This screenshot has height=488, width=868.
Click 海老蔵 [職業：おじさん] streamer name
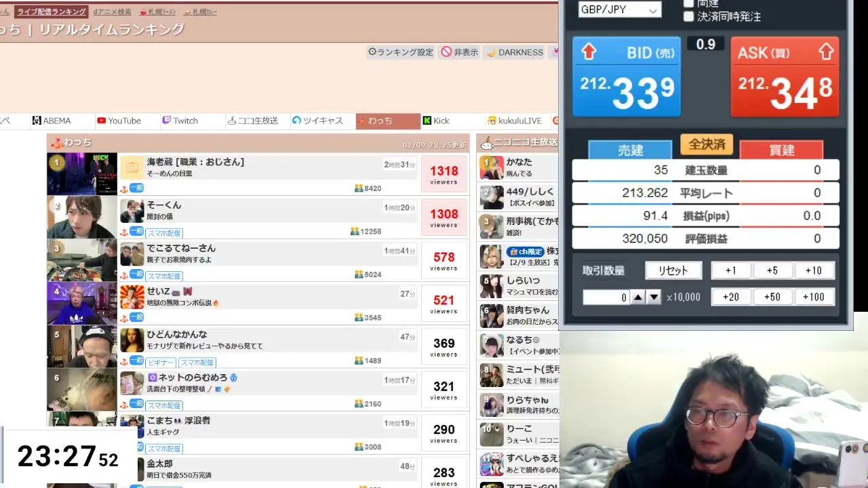pos(195,162)
